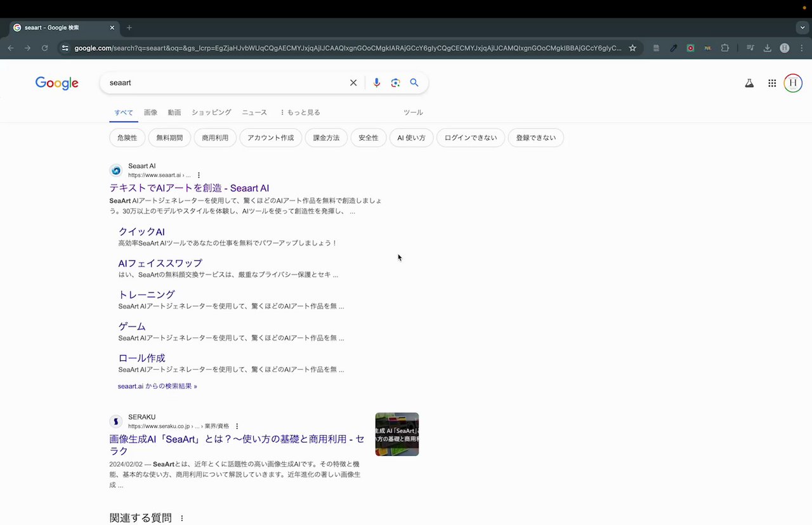
Task: Open テキストでAIアートを創造 - Seaart AI result
Action: 189,188
